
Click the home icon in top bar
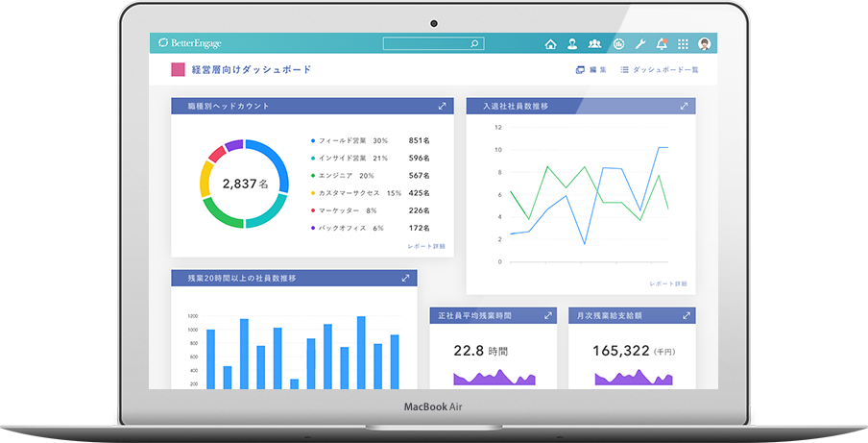[550, 44]
